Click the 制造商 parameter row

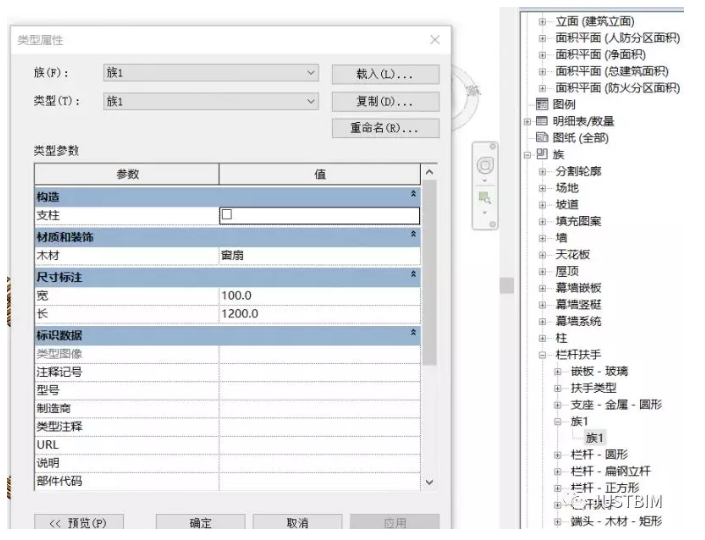(x=228, y=409)
